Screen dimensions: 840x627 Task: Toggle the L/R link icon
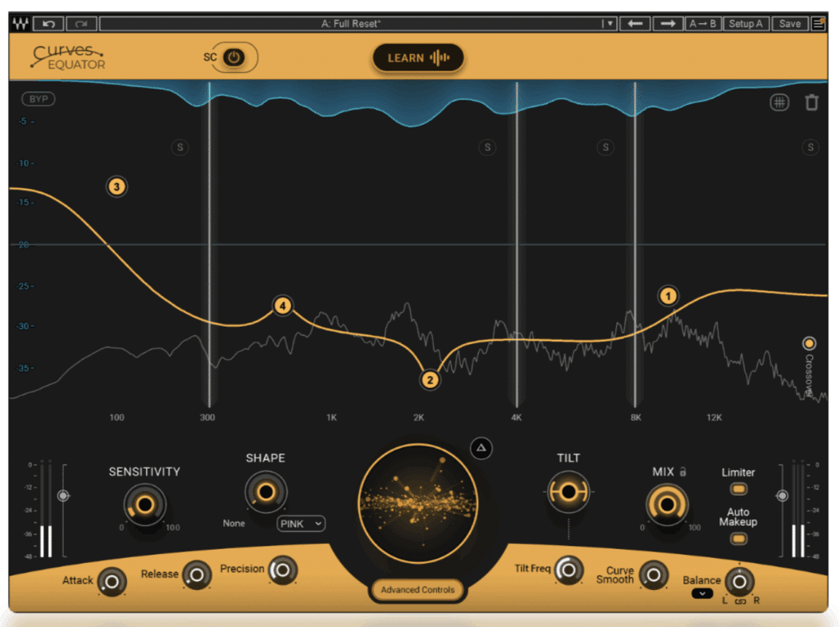(x=741, y=602)
